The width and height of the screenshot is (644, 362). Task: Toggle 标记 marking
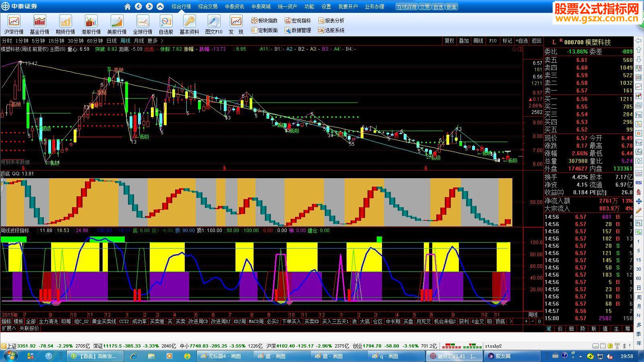(x=507, y=41)
